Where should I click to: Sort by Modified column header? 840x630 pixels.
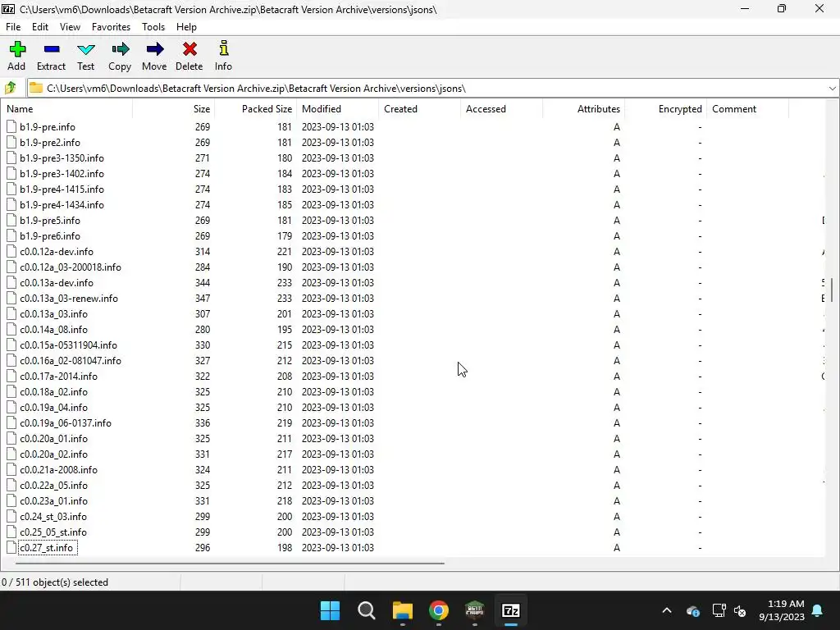click(x=337, y=109)
